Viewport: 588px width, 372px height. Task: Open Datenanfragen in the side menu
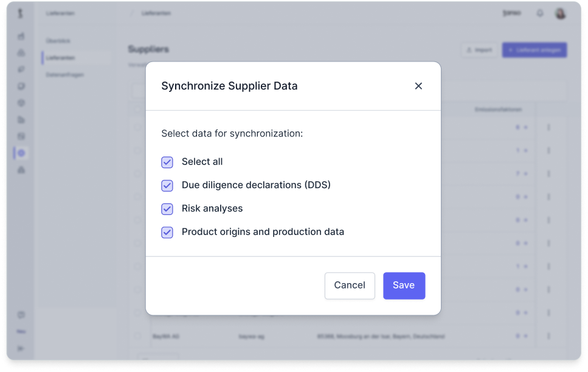(65, 75)
